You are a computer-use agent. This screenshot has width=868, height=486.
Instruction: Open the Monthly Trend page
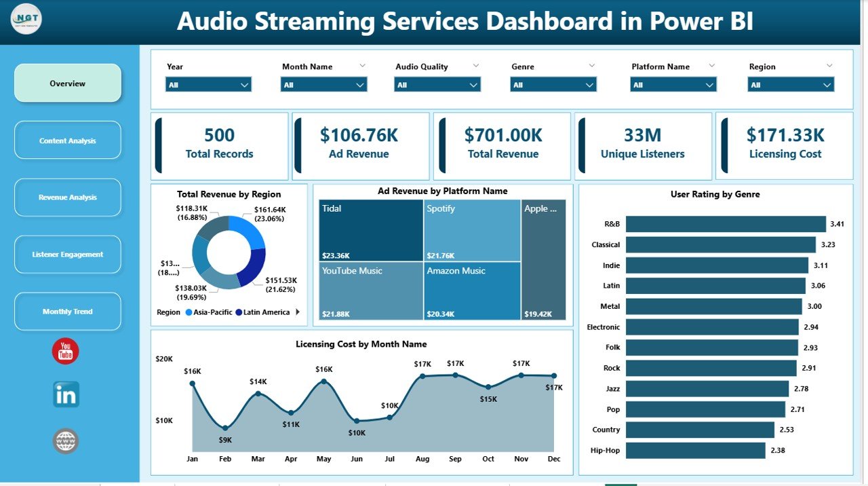click(x=67, y=311)
